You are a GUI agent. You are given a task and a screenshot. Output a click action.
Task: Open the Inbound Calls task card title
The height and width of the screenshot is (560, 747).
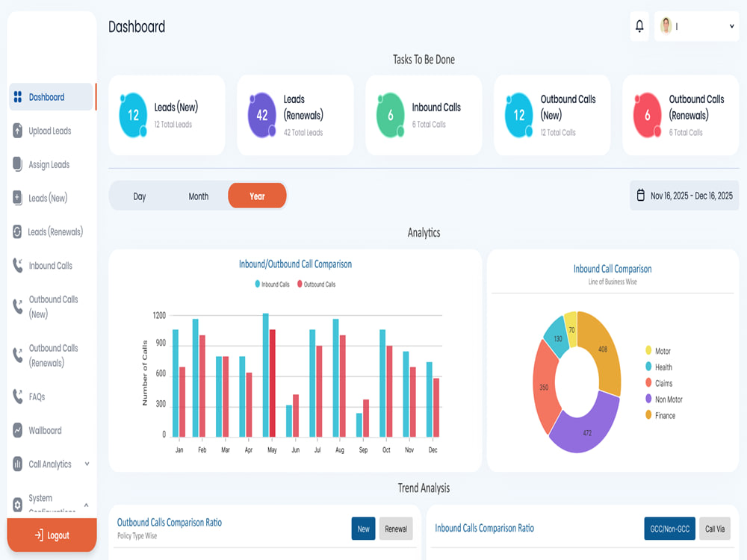pyautogui.click(x=436, y=107)
